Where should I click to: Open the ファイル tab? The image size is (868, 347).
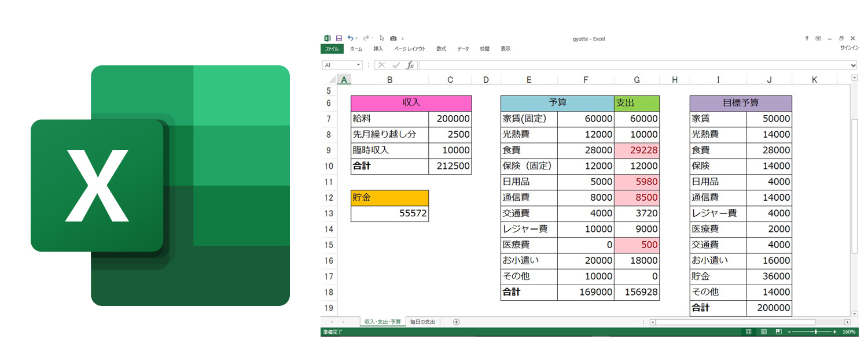tap(332, 49)
